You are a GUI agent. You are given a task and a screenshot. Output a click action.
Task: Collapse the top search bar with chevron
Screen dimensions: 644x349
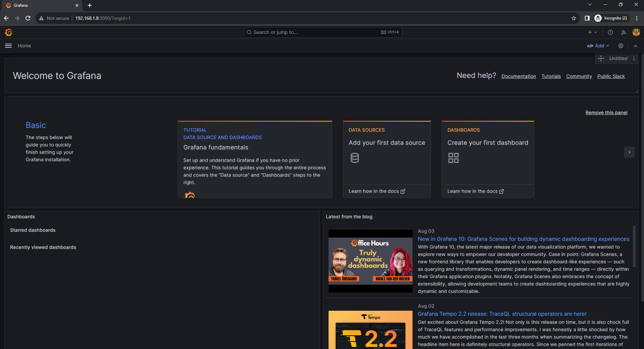[x=636, y=46]
